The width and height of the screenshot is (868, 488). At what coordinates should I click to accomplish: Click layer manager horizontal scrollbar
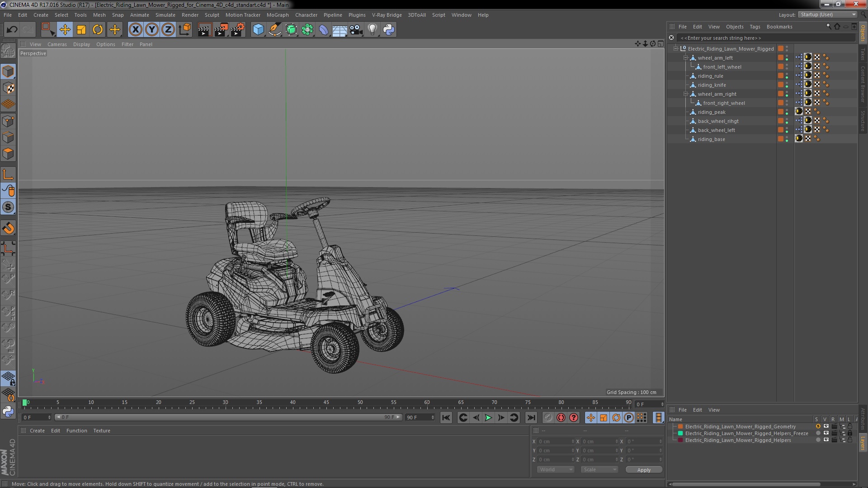(746, 484)
